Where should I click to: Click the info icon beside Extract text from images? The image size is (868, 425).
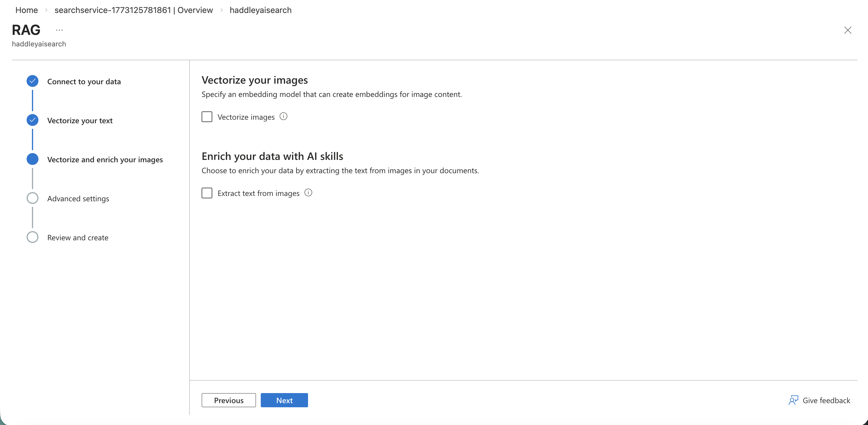coord(308,193)
